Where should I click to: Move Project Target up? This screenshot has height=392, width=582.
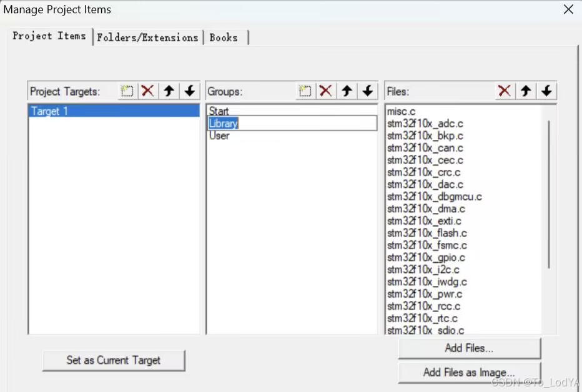click(169, 91)
